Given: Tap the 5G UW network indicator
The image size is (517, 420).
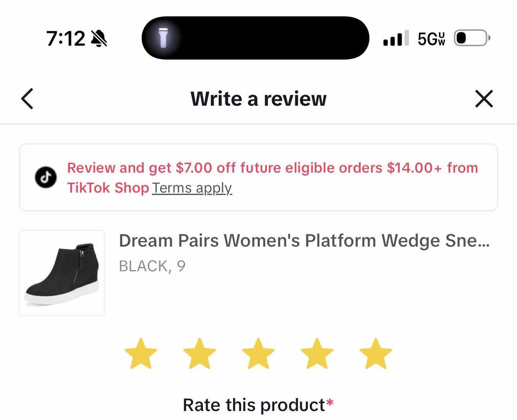Looking at the screenshot, I should pyautogui.click(x=431, y=38).
